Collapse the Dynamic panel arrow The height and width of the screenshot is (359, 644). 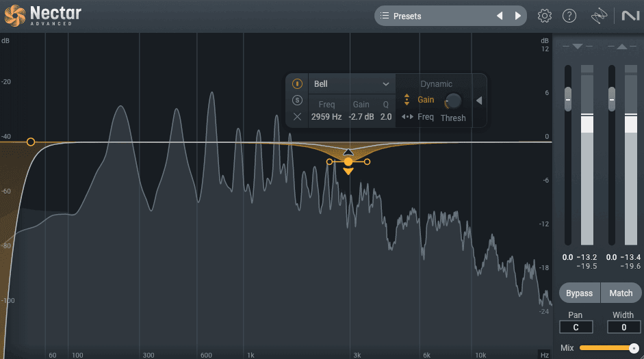pyautogui.click(x=479, y=101)
